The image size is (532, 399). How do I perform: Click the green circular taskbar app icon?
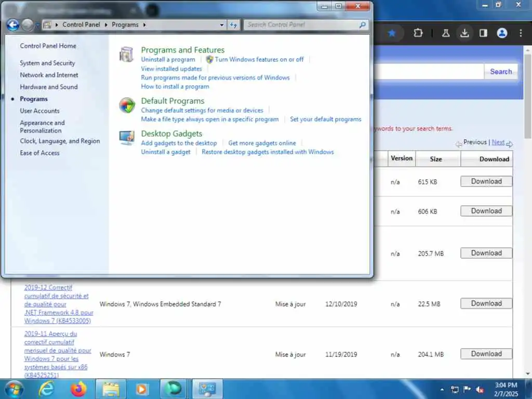point(174,389)
